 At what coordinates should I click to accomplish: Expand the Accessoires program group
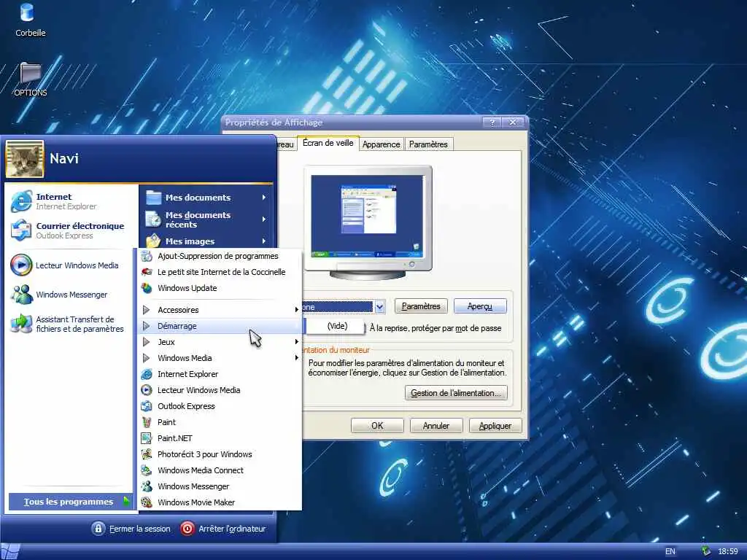point(219,310)
